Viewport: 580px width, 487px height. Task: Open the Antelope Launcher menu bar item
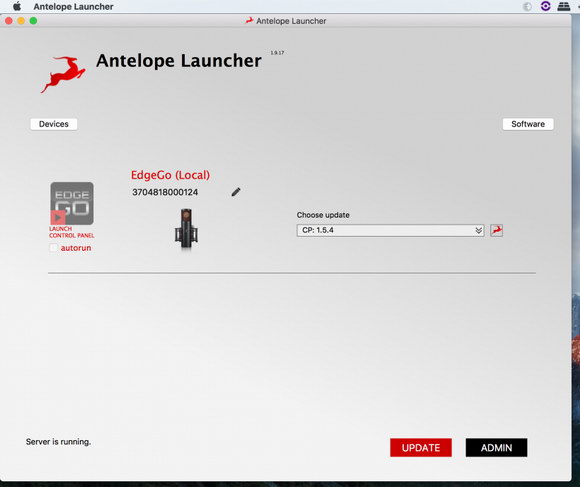73,6
